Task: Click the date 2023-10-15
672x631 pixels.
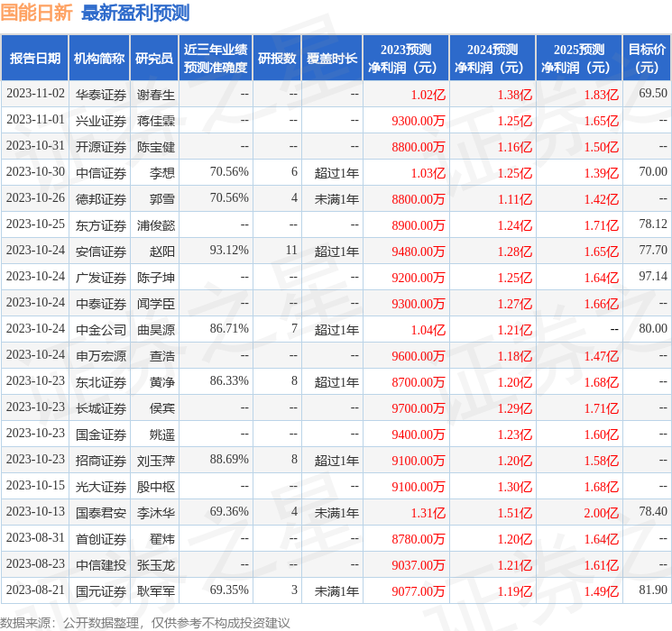Action: (x=35, y=485)
